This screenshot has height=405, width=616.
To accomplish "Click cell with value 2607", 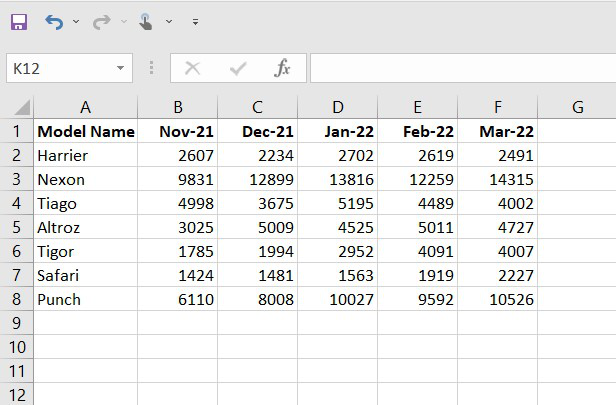I will pyautogui.click(x=178, y=155).
